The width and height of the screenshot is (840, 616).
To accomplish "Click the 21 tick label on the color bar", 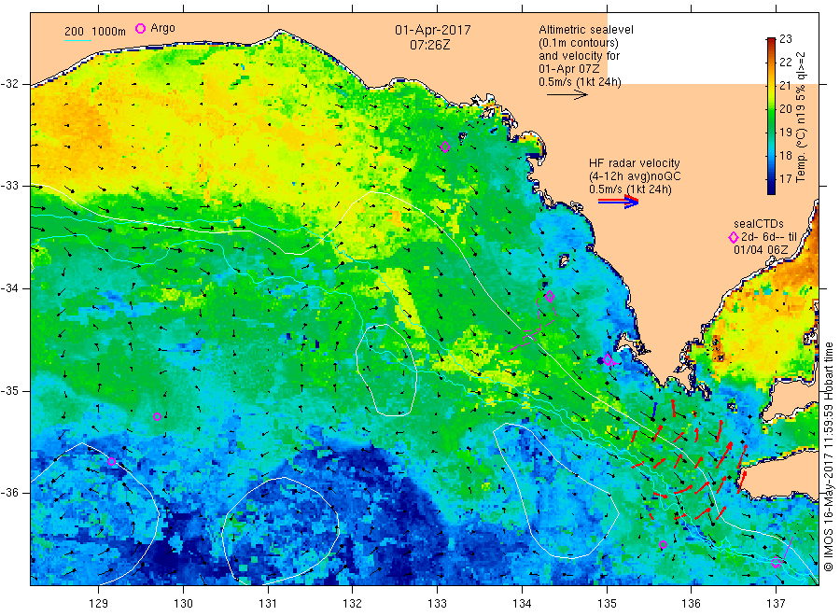I will (785, 86).
